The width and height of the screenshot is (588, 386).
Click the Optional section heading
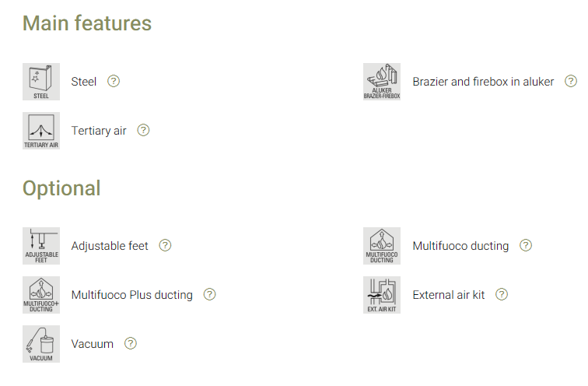[61, 188]
